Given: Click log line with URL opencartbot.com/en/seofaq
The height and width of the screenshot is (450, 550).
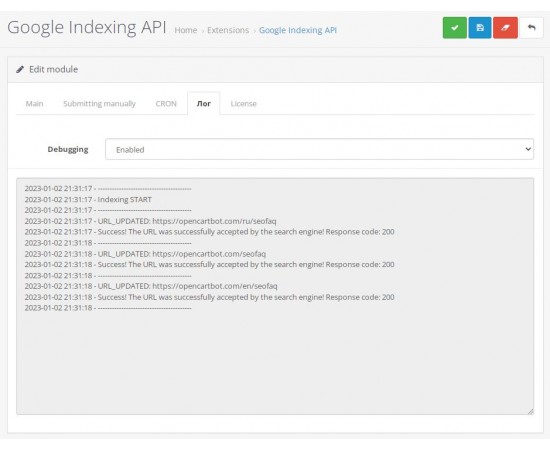Looking at the screenshot, I should point(151,286).
